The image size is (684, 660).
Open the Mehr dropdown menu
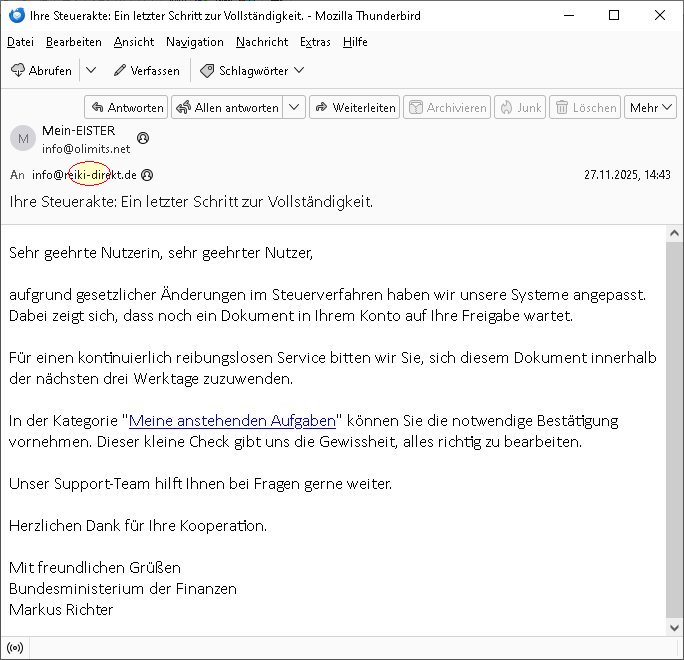(650, 108)
